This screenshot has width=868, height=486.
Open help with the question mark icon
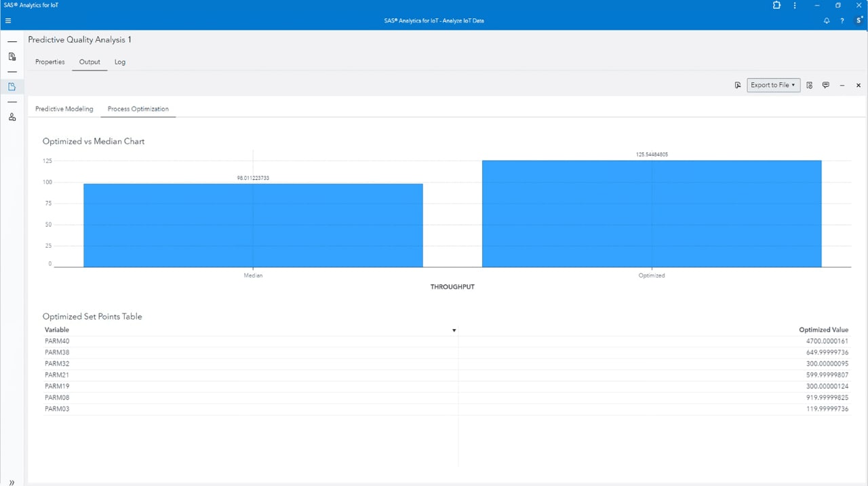(x=842, y=20)
